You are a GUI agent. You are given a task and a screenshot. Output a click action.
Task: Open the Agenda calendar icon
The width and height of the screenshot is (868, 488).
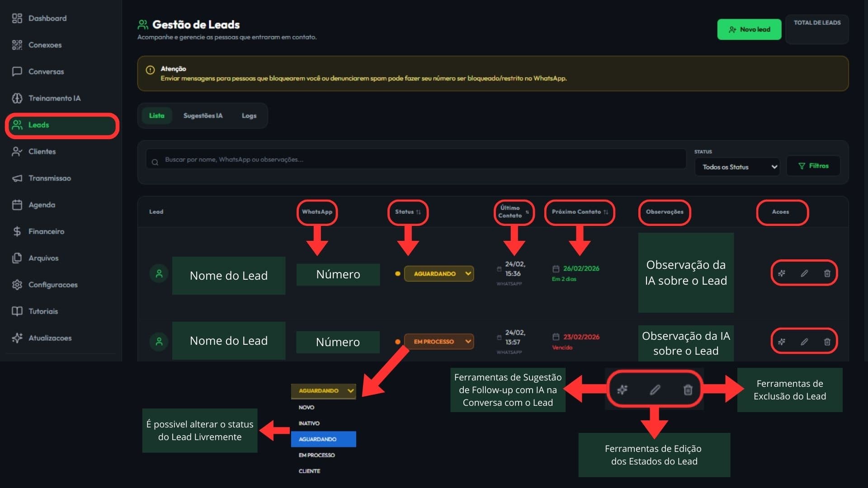17,205
